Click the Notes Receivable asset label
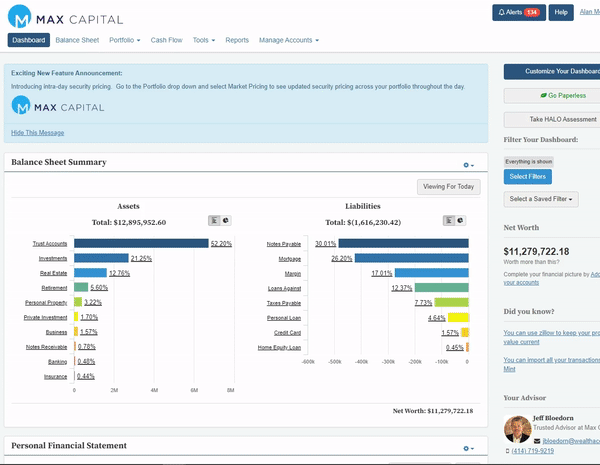This screenshot has height=465, width=600. (x=46, y=347)
